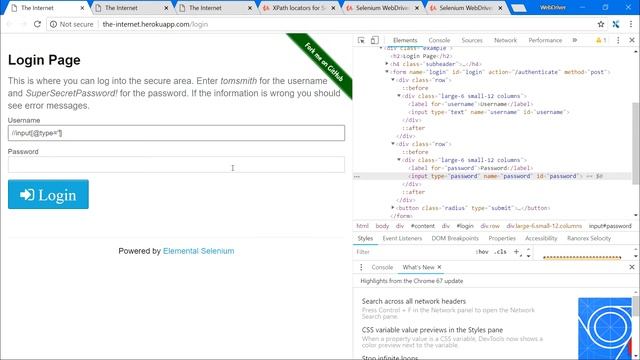
Task: Collapse the columns div containing the password input
Action: coord(399,160)
